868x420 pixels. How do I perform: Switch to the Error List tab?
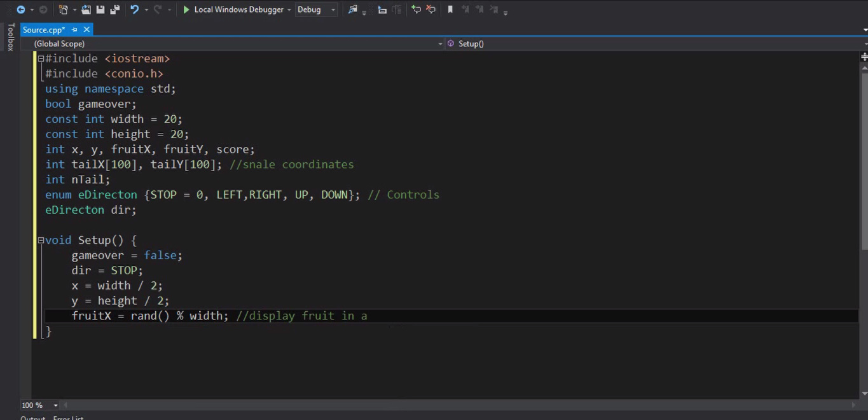pyautogui.click(x=68, y=417)
